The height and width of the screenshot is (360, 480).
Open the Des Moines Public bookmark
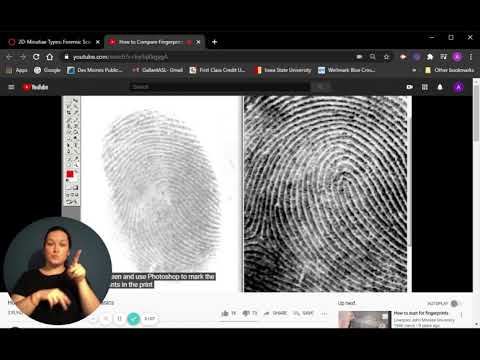click(x=95, y=70)
